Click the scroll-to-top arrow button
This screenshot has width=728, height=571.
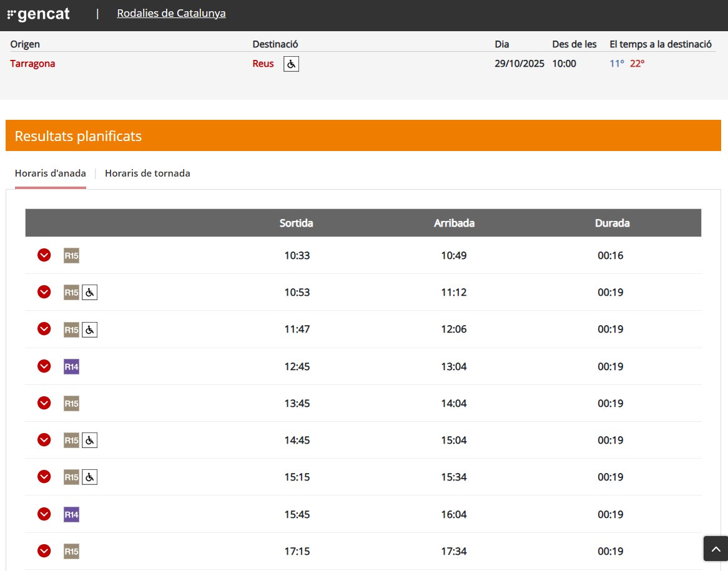click(716, 549)
